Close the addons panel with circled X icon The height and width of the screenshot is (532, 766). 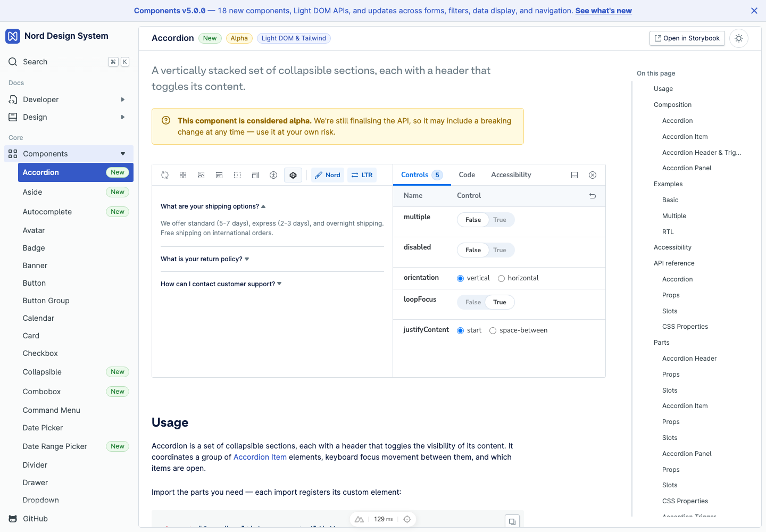pyautogui.click(x=593, y=175)
